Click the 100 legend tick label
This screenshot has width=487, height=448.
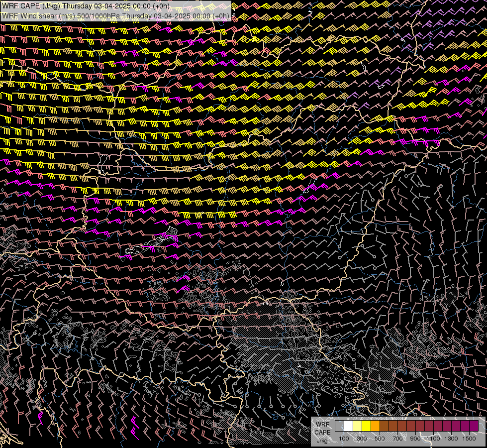pyautogui.click(x=344, y=439)
